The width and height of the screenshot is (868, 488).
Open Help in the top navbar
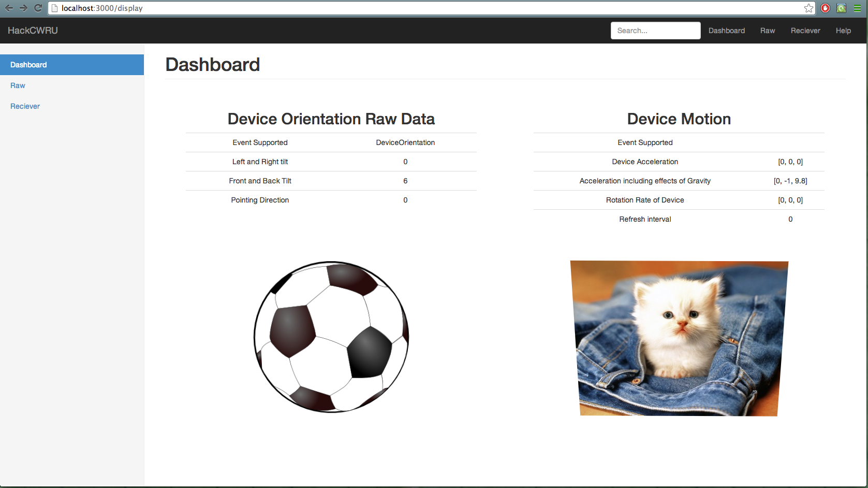(843, 31)
